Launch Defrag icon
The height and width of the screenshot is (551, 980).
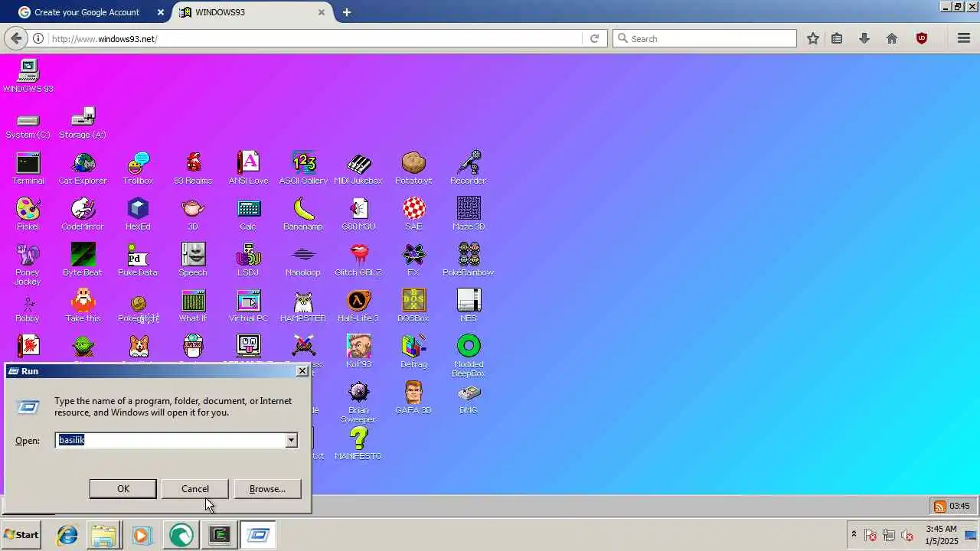[x=413, y=352]
